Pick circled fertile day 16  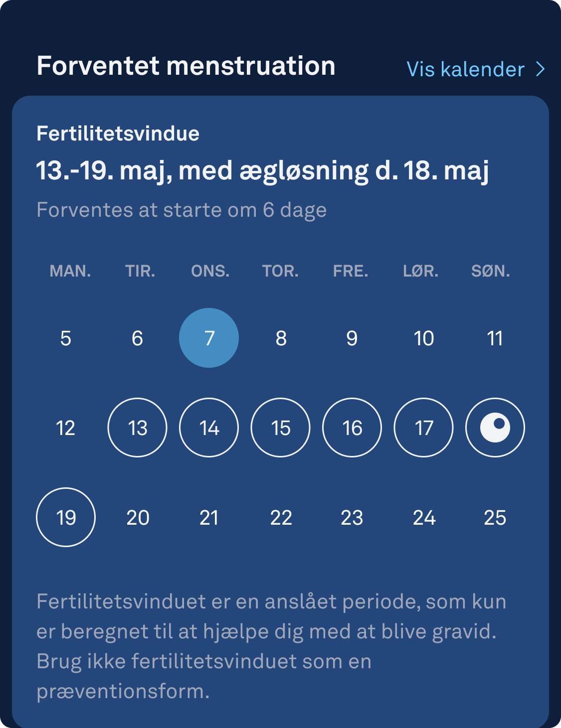pyautogui.click(x=352, y=428)
